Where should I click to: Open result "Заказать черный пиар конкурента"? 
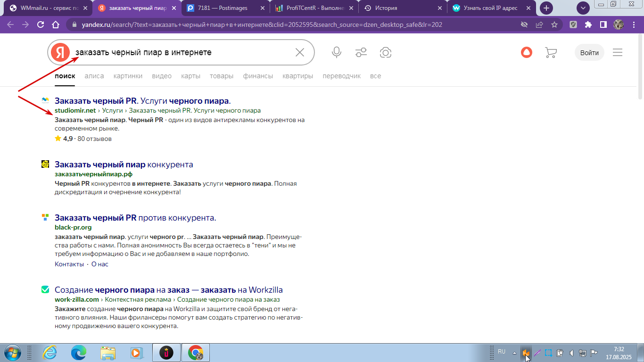[124, 165]
